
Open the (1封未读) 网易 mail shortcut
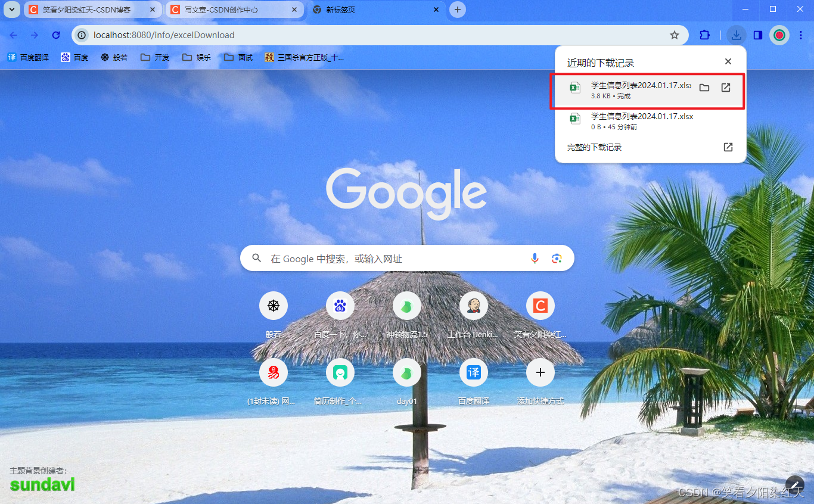[x=274, y=382]
